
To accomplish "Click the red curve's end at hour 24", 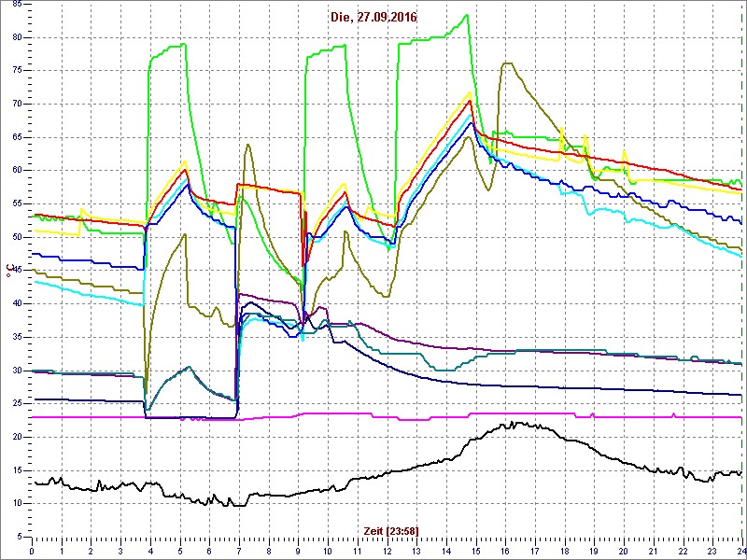I will click(740, 190).
